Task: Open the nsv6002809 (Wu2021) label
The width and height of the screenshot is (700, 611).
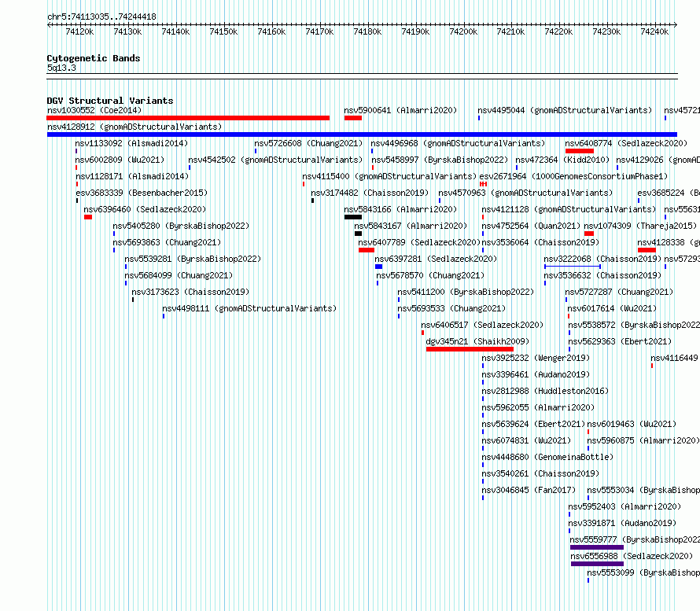Action: [120, 160]
